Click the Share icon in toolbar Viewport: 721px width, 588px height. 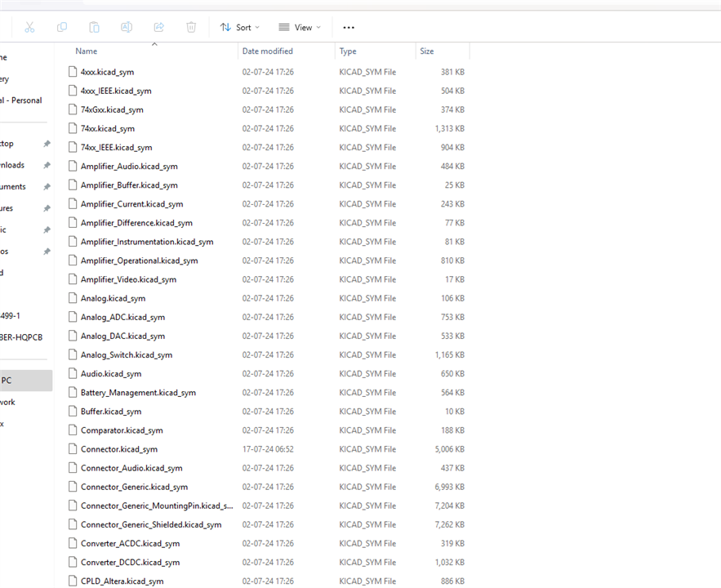(x=159, y=27)
